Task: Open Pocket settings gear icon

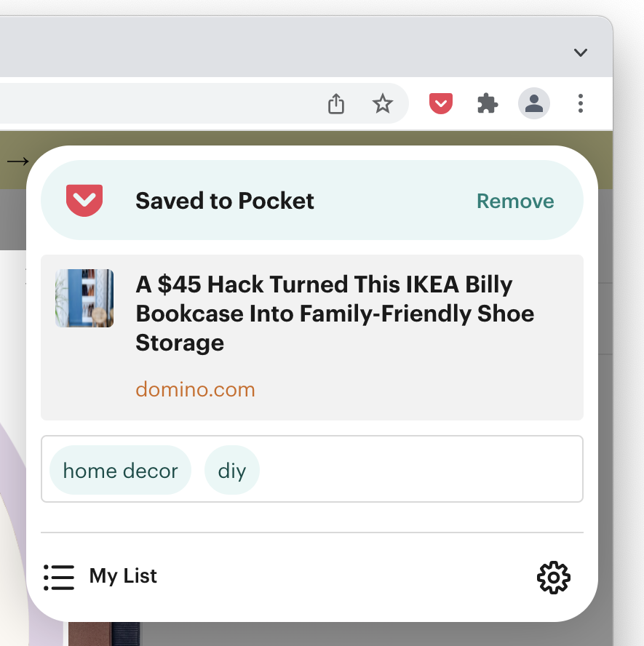Action: pos(553,577)
